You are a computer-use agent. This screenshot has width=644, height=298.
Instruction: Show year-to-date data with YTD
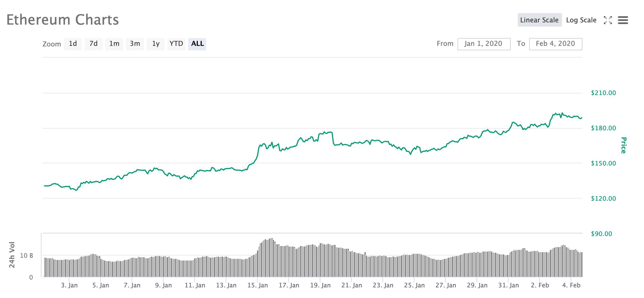pyautogui.click(x=176, y=44)
